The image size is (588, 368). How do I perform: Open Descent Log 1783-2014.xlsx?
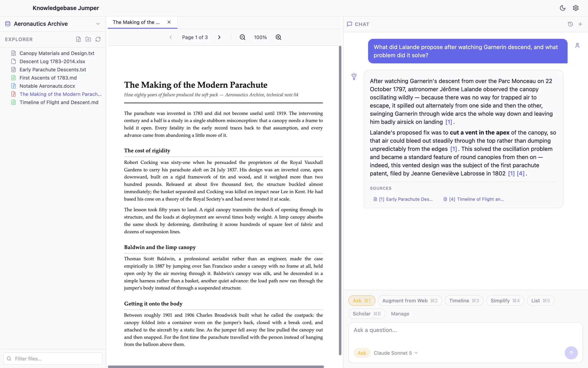52,61
